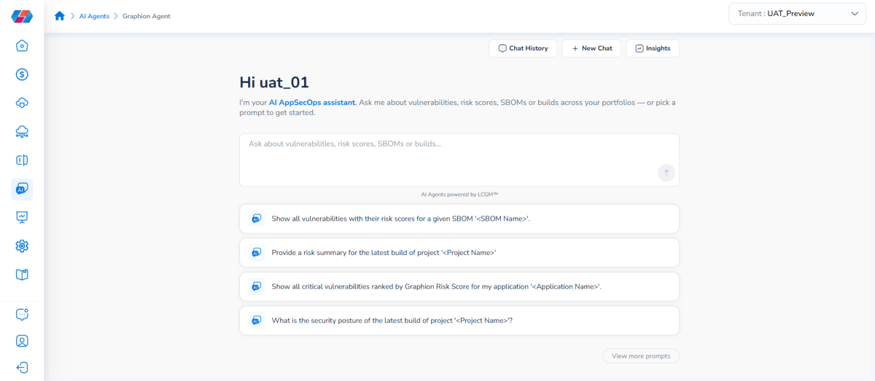This screenshot has height=381, width=875.
Task: Open the user profile sidebar icon
Action: 22,341
